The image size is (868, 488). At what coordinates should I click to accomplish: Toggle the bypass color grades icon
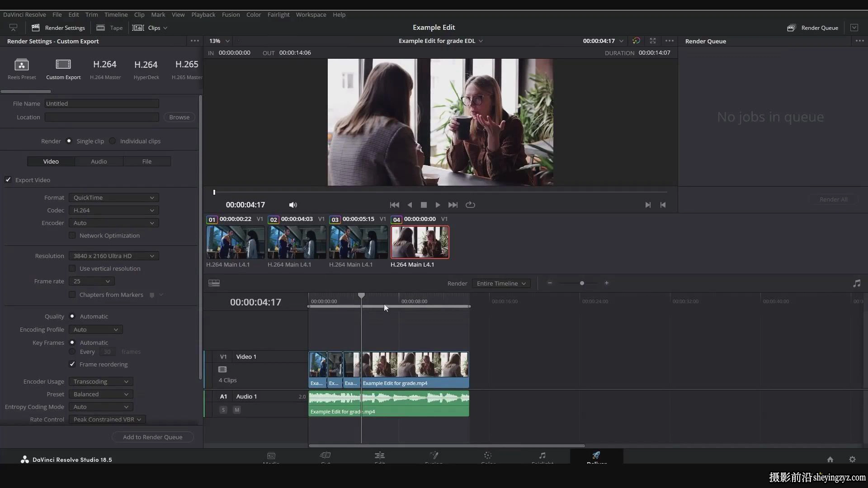point(636,41)
